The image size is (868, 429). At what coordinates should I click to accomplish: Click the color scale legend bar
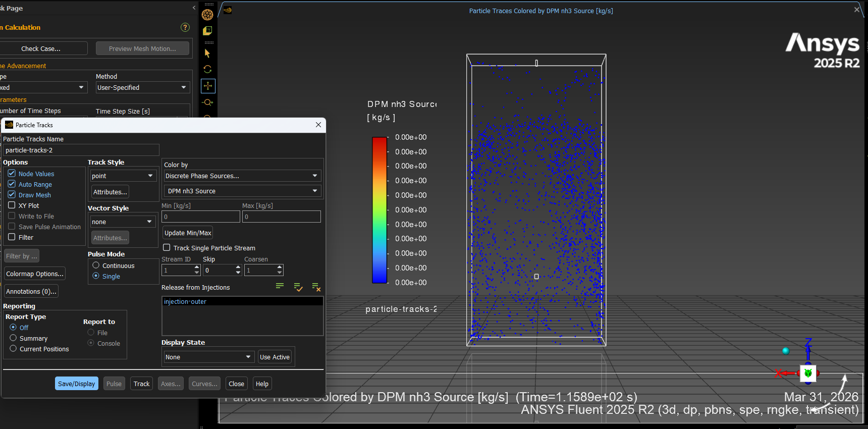pos(379,210)
